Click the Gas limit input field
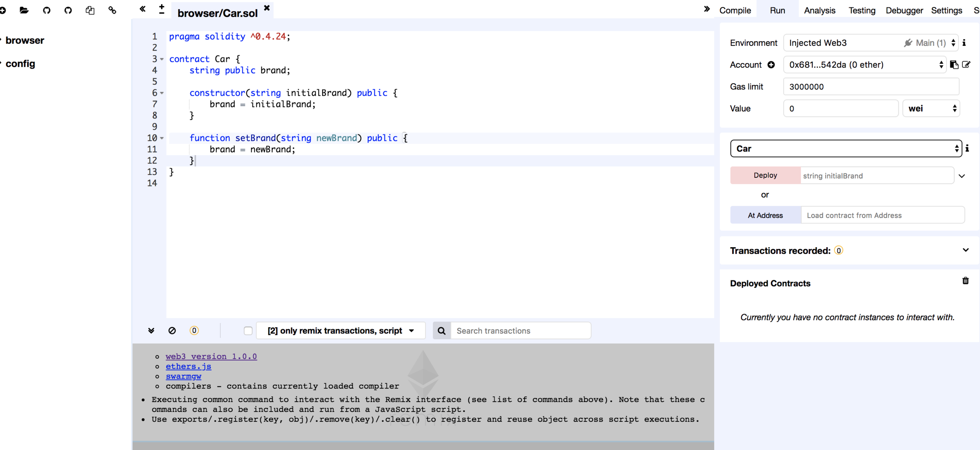This screenshot has height=450, width=980. point(870,87)
